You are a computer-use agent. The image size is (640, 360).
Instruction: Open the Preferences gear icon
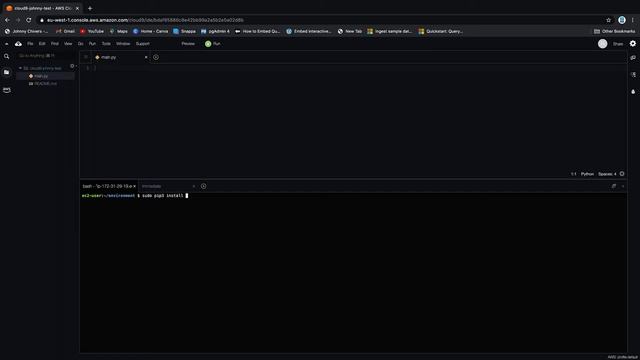pos(633,44)
